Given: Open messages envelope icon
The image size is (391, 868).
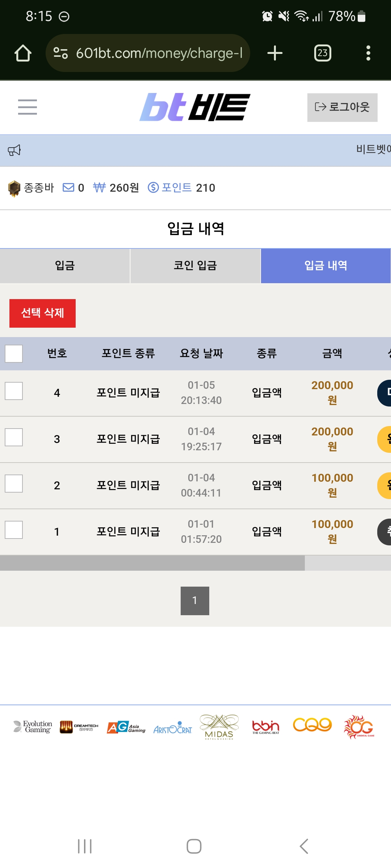Looking at the screenshot, I should (68, 187).
